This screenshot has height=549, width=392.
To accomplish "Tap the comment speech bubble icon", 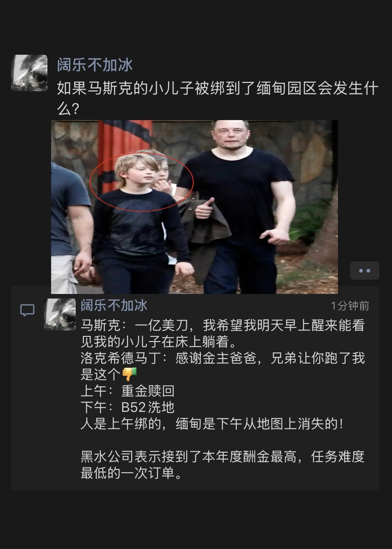I will click(27, 310).
